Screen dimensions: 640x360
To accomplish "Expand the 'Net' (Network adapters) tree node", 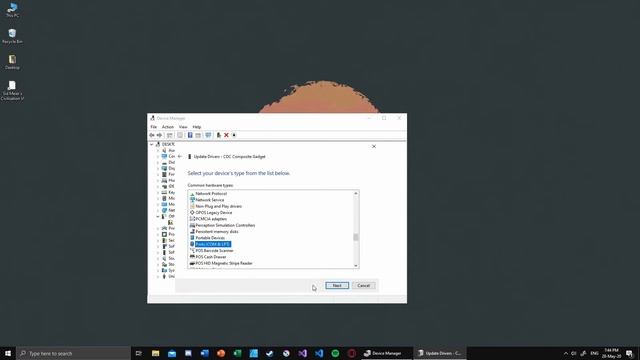I will tap(158, 210).
